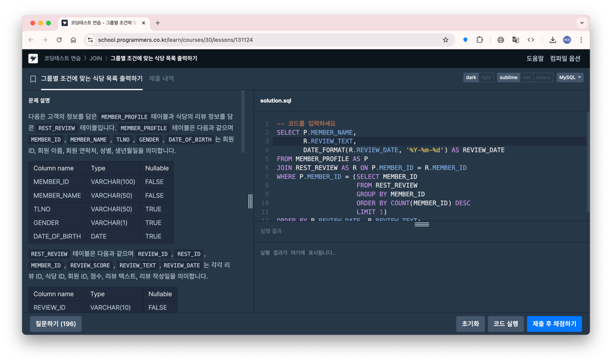Open the print icon in the browser toolbar

tap(501, 40)
